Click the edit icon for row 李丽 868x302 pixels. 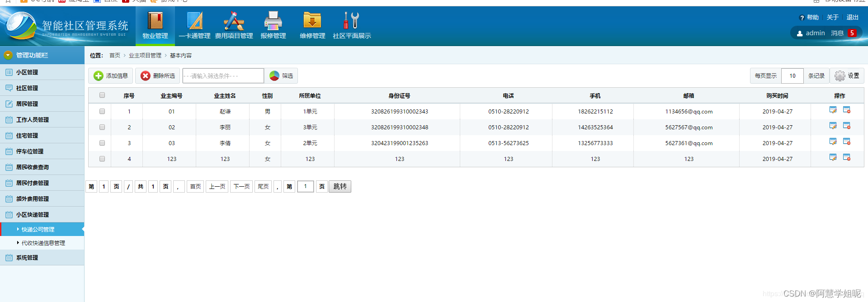(833, 126)
